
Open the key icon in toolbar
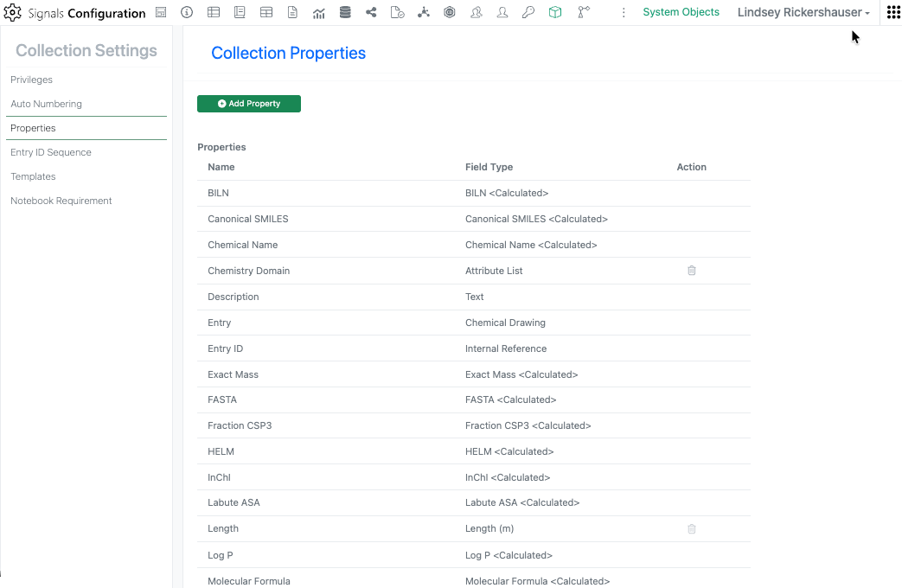click(x=528, y=12)
